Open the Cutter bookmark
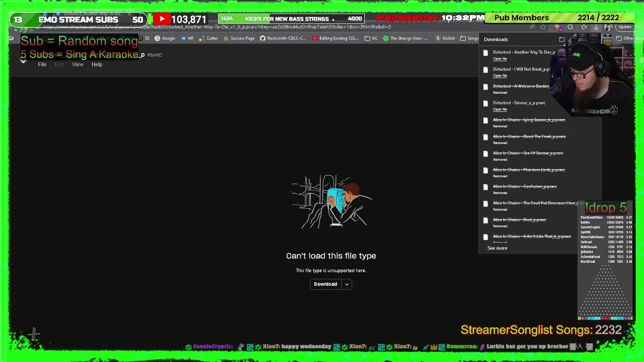The width and height of the screenshot is (644, 362). pyautogui.click(x=208, y=38)
